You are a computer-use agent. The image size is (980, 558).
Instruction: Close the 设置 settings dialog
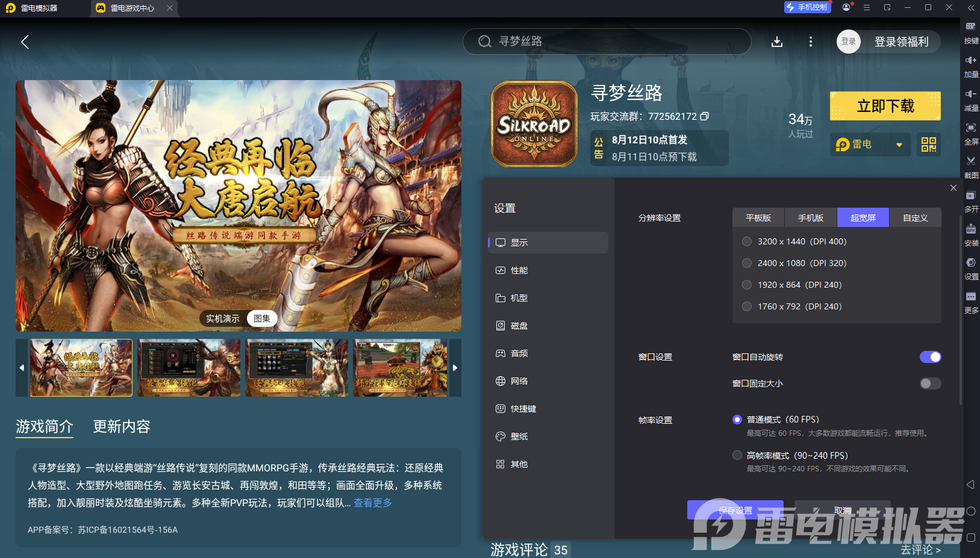click(953, 188)
